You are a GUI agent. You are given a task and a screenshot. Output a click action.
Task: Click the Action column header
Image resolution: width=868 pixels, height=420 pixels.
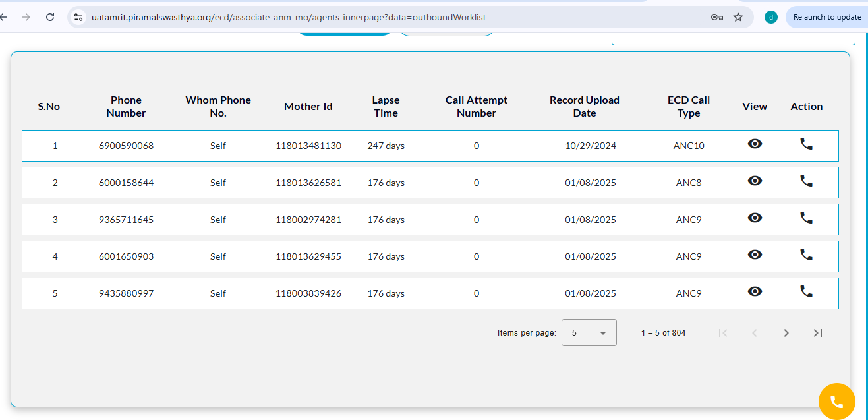(x=807, y=107)
